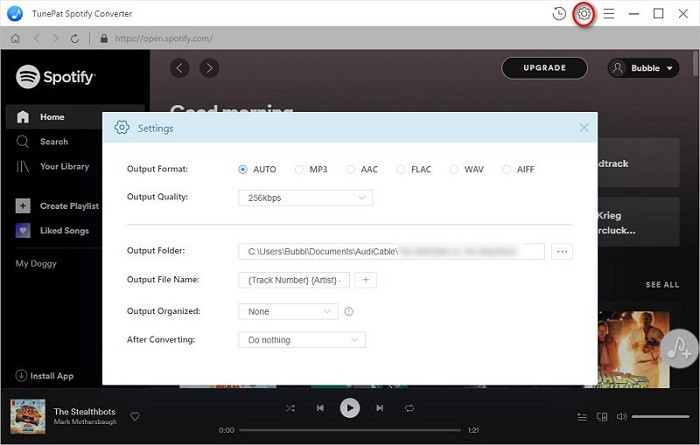
Task: Open the conversion history clock icon
Action: point(559,14)
